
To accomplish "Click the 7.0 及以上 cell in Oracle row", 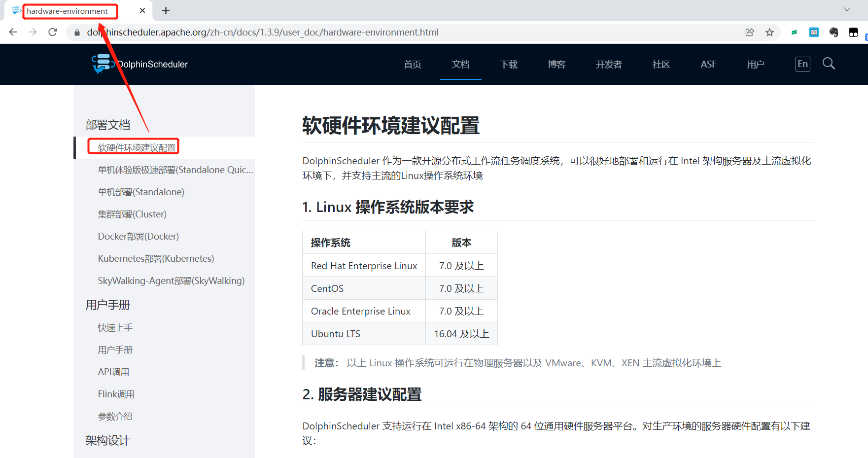I will (x=461, y=311).
